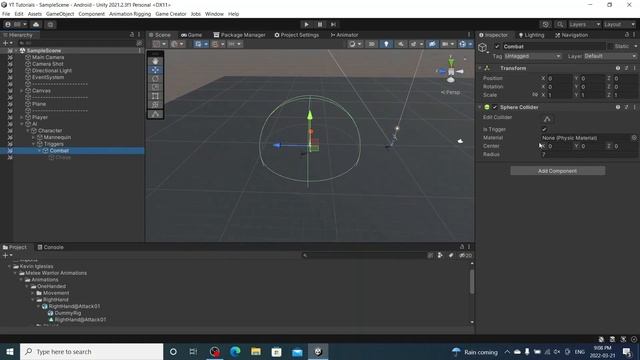Click the Step button
This screenshot has width=640, height=360.
click(333, 24)
